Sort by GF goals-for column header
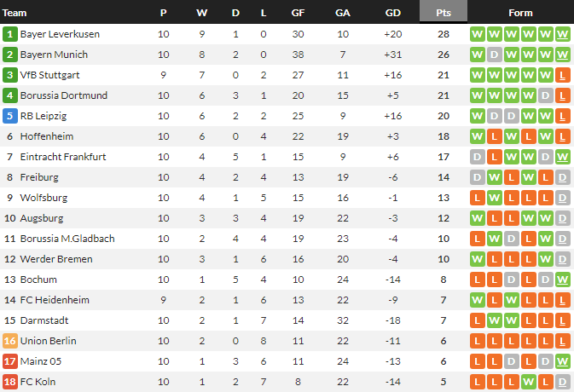The height and width of the screenshot is (392, 574). [x=298, y=13]
